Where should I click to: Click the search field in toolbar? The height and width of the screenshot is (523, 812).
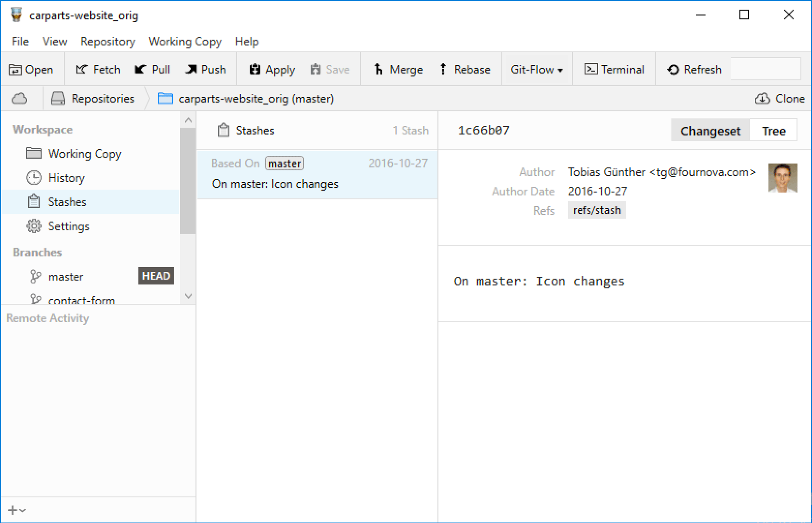click(x=766, y=69)
